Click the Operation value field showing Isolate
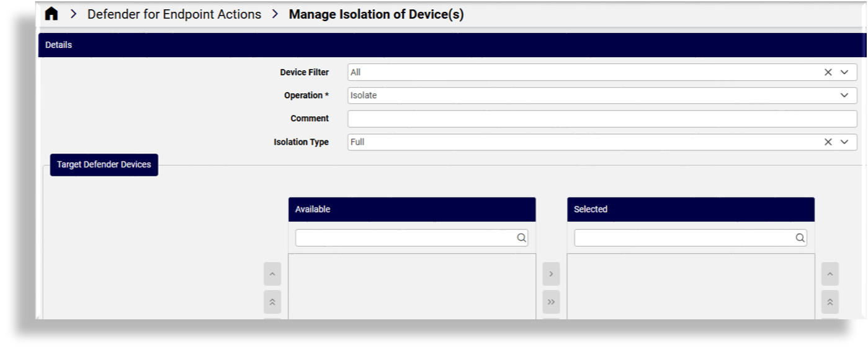Screen dimensions: 868x351 (x=602, y=96)
